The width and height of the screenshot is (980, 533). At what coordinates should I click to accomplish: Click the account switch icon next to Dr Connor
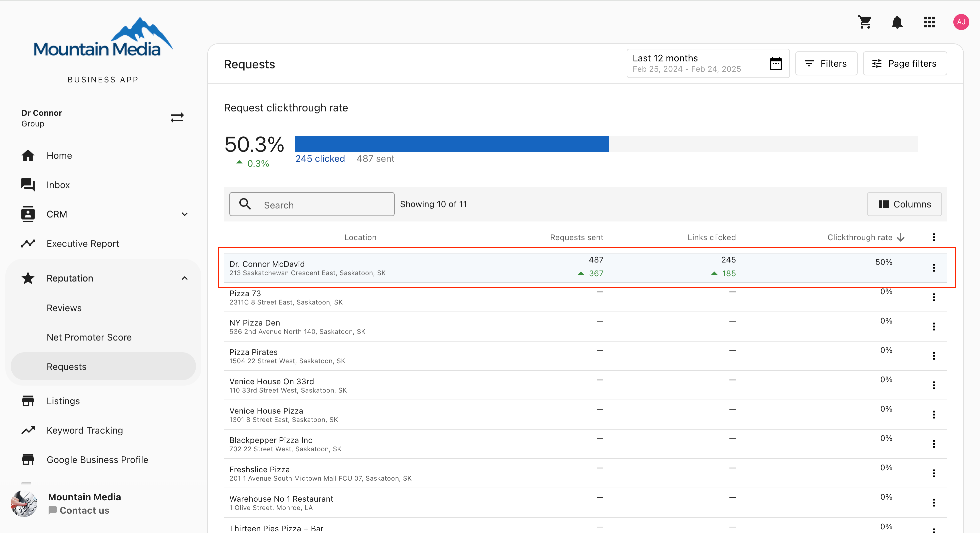[177, 117]
